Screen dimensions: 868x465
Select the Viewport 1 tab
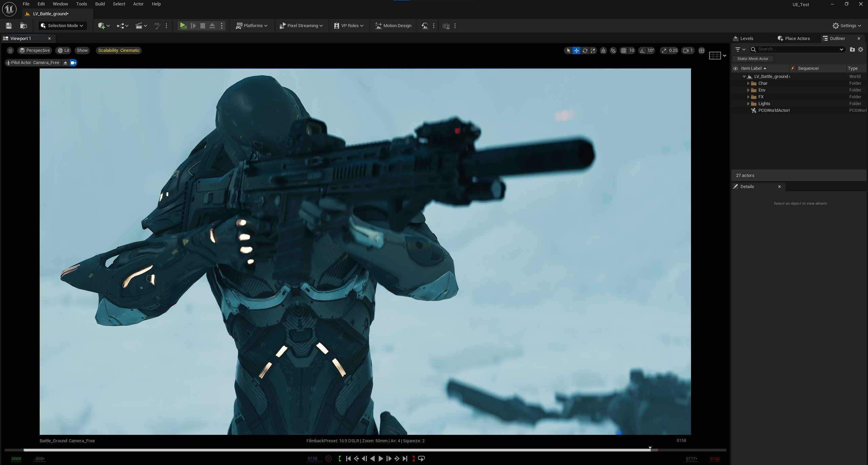[20, 39]
